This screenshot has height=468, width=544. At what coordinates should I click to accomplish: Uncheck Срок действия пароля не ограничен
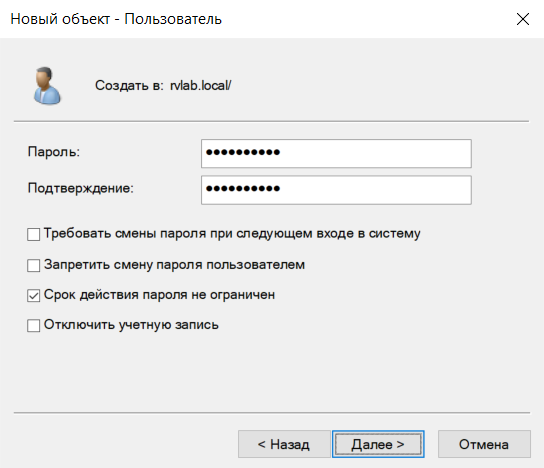coord(34,296)
